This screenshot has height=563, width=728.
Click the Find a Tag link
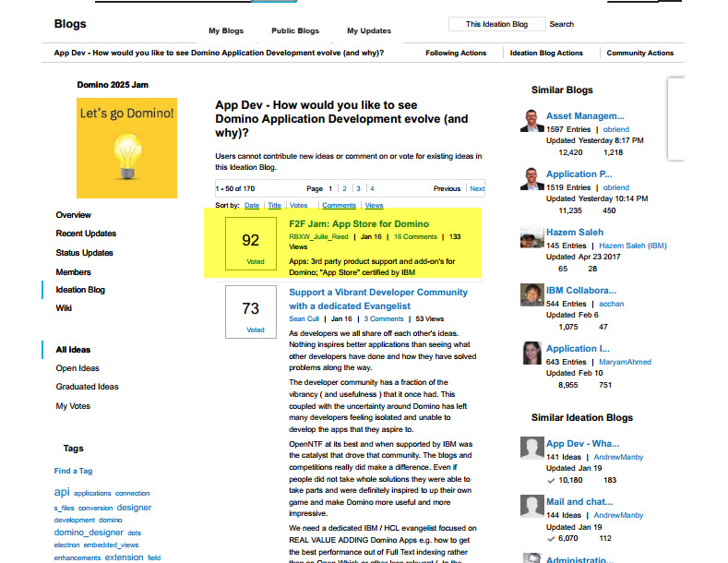click(x=74, y=471)
